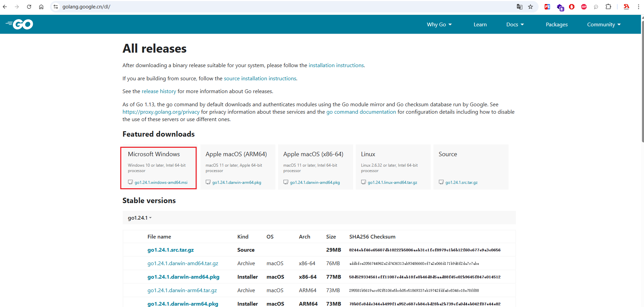Image resolution: width=644 pixels, height=307 pixels.
Task: Open the release history link
Action: coord(159,91)
